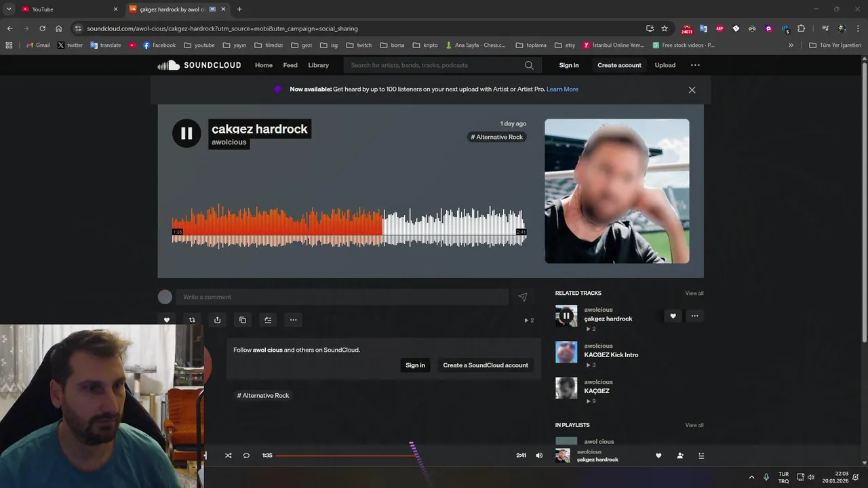868x488 pixels.
Task: Open related track KACGEZ Kick Intro
Action: click(x=611, y=355)
